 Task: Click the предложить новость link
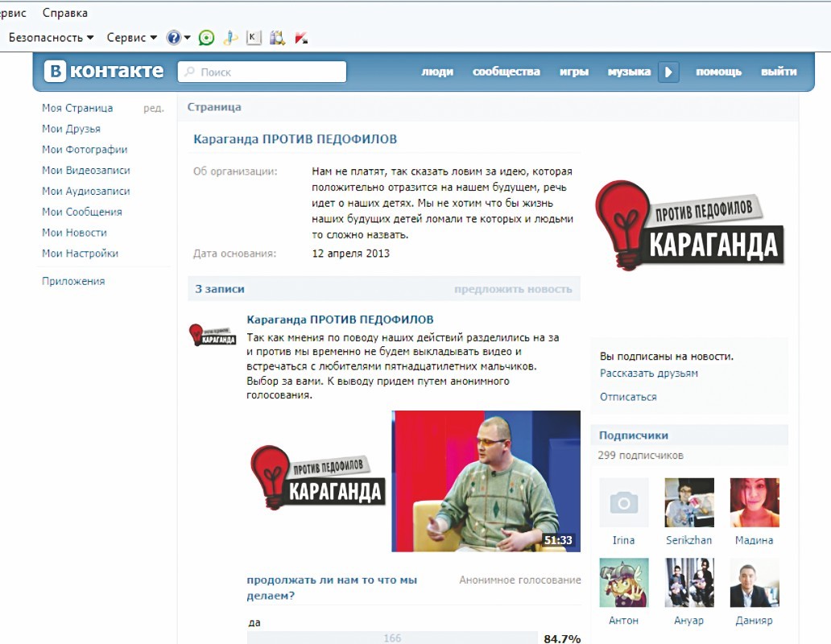pos(513,289)
